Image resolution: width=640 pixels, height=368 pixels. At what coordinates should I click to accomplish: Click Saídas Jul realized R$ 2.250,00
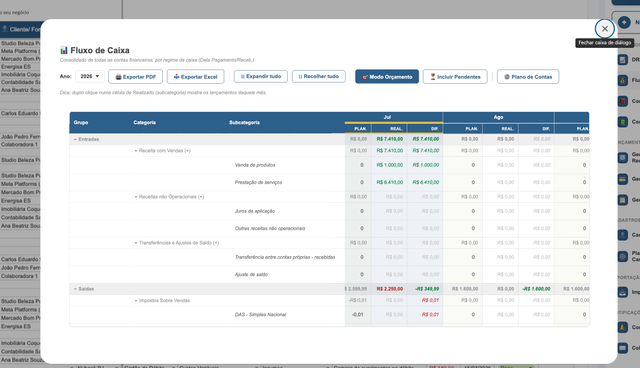[x=389, y=289]
